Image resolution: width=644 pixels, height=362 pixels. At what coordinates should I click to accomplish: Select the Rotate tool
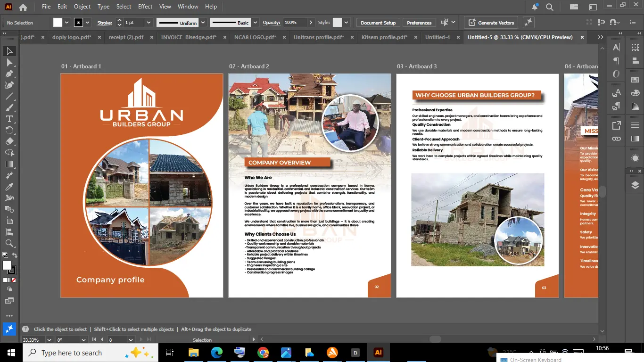point(9,130)
